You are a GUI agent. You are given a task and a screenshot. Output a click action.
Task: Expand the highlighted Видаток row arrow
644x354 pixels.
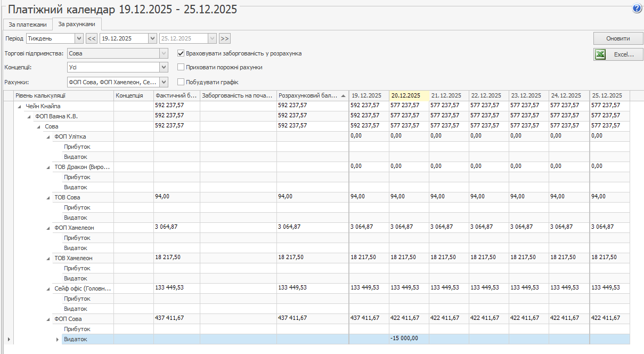pyautogui.click(x=58, y=339)
